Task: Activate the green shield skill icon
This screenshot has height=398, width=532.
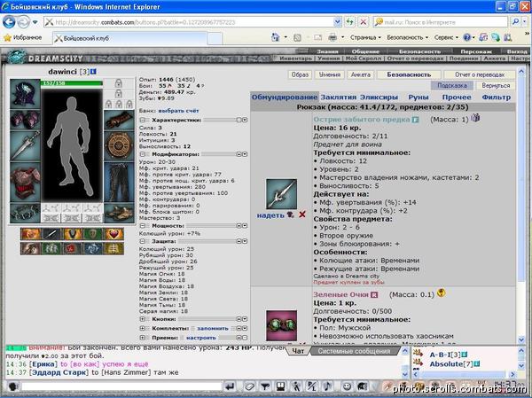Action: tap(93, 234)
